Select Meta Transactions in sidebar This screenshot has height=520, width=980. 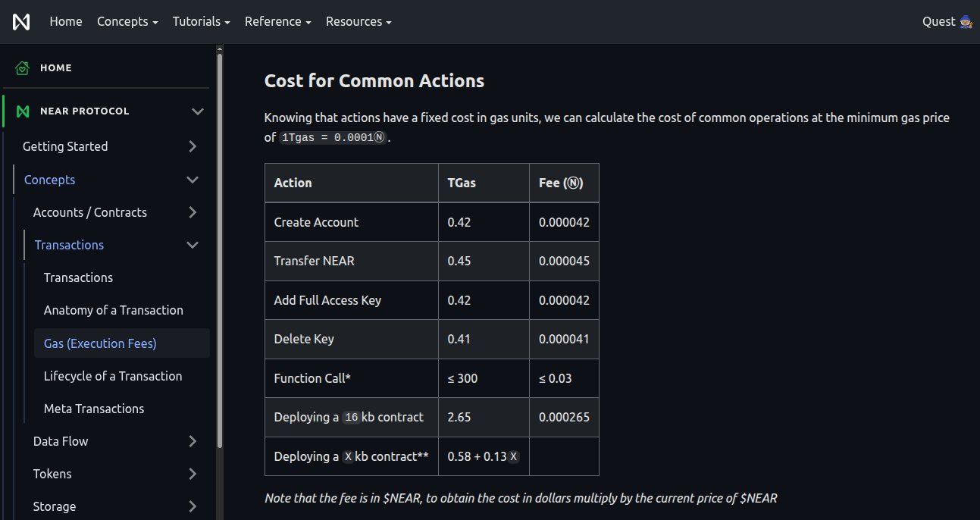tap(94, 409)
